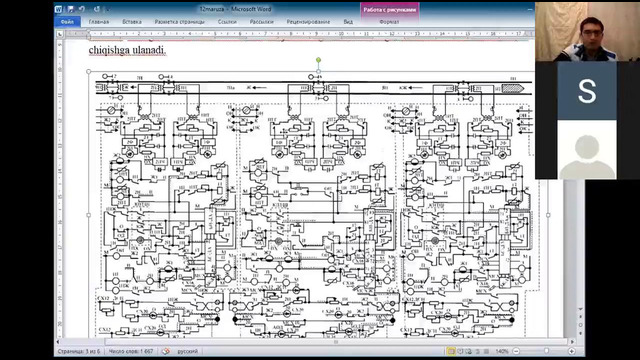Image resolution: width=640 pixels, height=360 pixels.
Task: Click the Select Browse Object button
Action: pos(580,325)
